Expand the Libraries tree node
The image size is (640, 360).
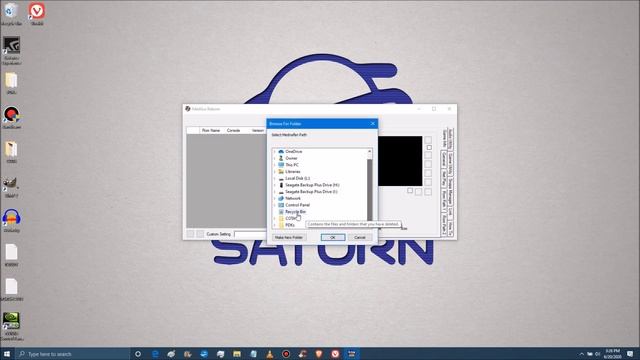pyautogui.click(x=274, y=171)
